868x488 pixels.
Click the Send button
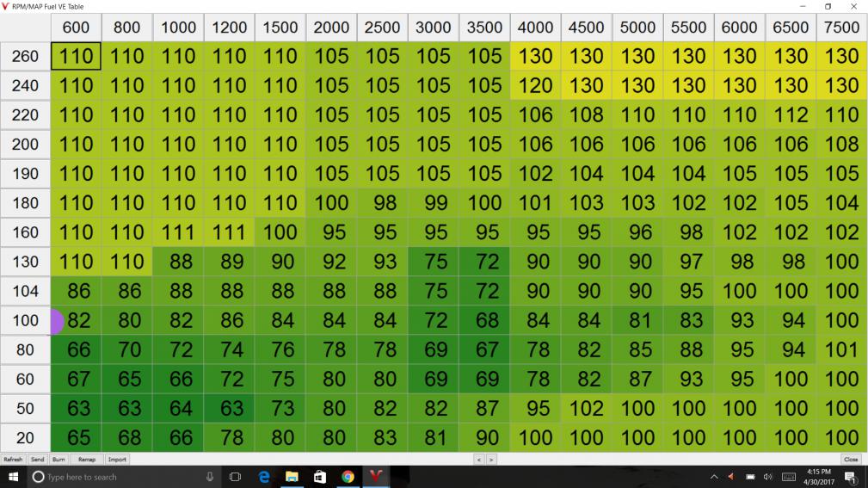(38, 460)
